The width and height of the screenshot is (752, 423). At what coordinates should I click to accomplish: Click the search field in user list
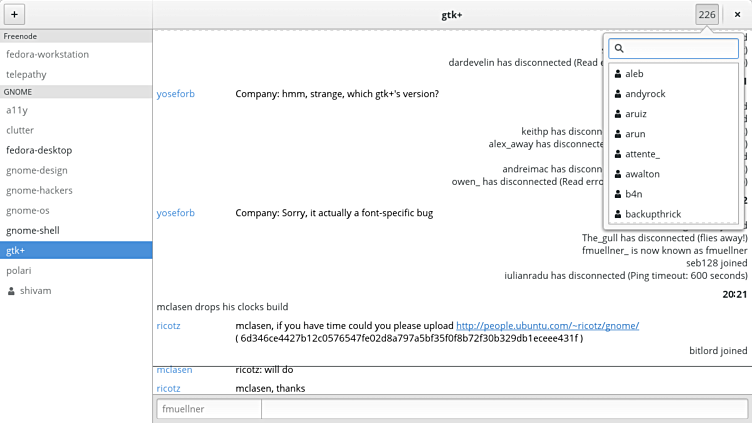pyautogui.click(x=674, y=48)
